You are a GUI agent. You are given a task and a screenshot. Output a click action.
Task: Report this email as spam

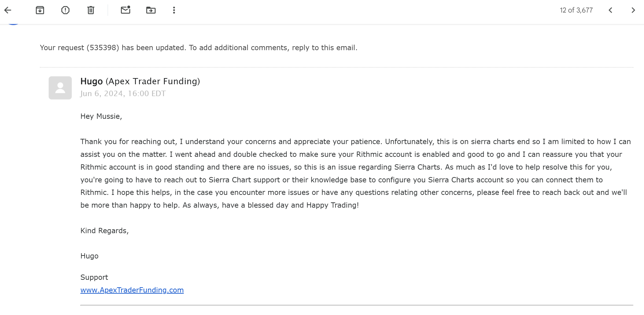[x=65, y=10]
